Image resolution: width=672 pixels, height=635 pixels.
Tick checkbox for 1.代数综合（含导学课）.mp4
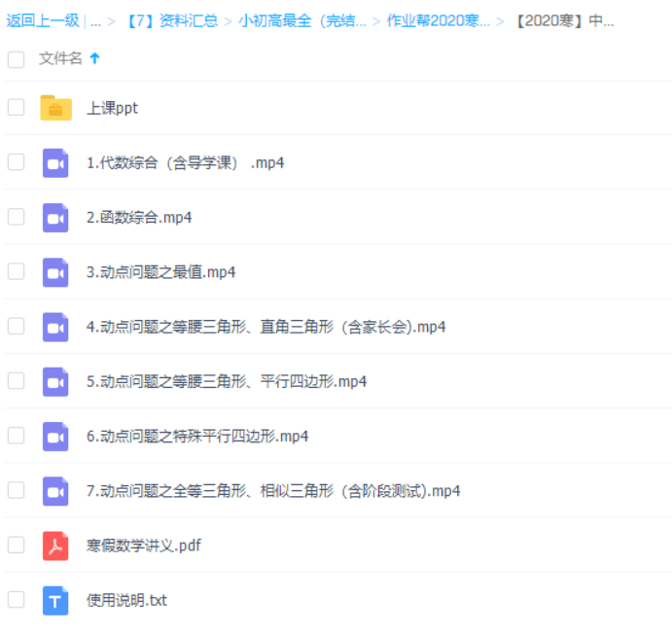[16, 162]
